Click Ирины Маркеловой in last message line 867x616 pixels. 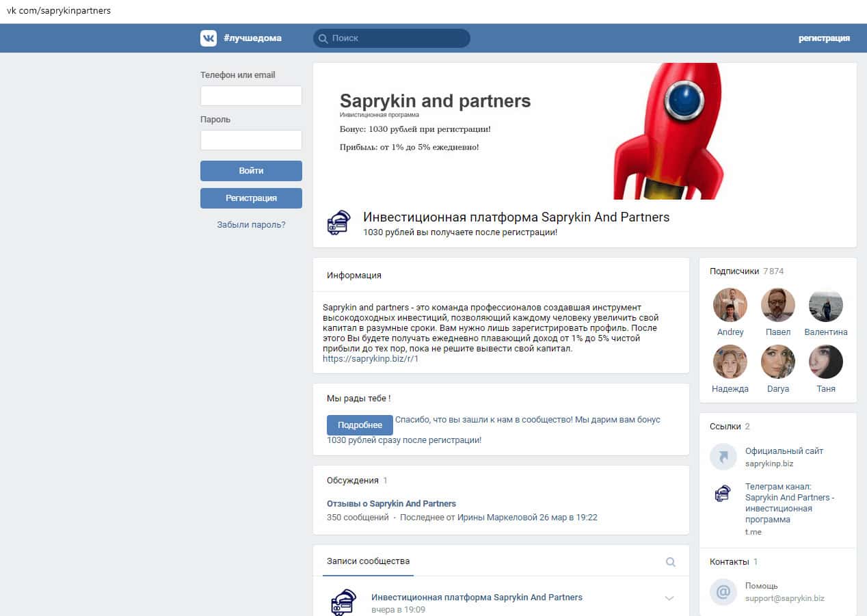pos(497,518)
